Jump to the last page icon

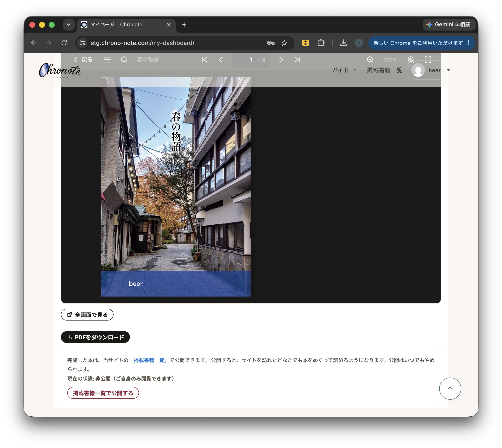(297, 60)
